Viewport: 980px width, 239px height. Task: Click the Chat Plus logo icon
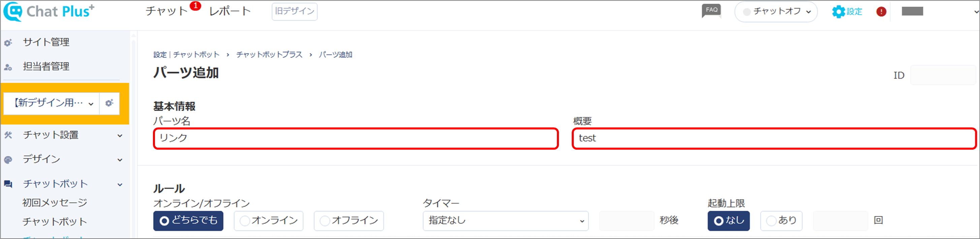coord(13,11)
